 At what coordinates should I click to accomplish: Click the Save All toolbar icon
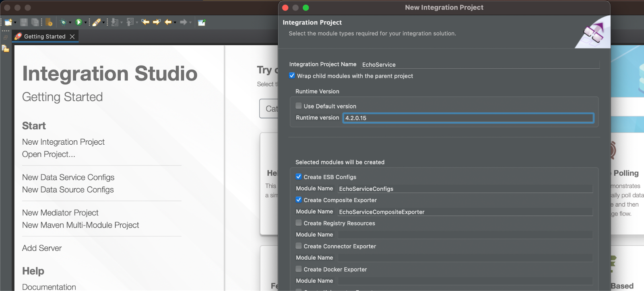(x=35, y=23)
